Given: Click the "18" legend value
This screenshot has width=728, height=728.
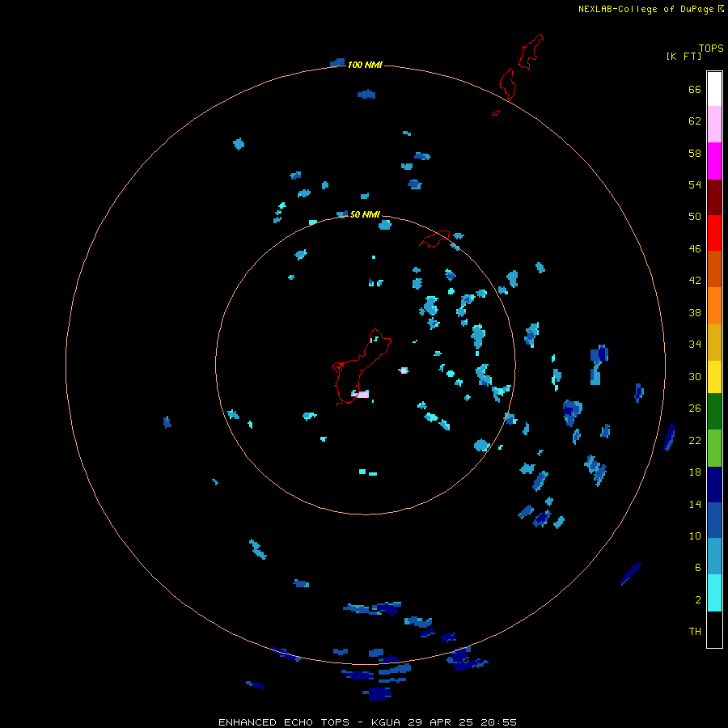Looking at the screenshot, I should tap(695, 472).
